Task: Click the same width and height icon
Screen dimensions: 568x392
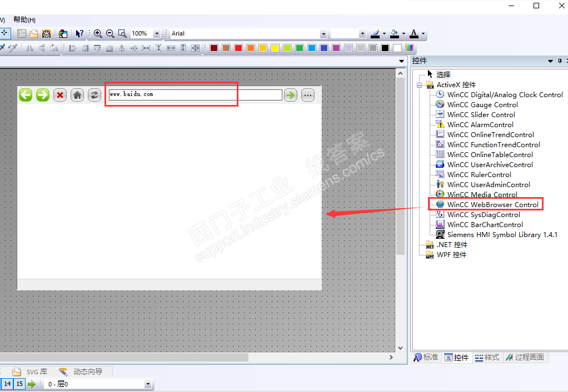Action: click(x=196, y=48)
